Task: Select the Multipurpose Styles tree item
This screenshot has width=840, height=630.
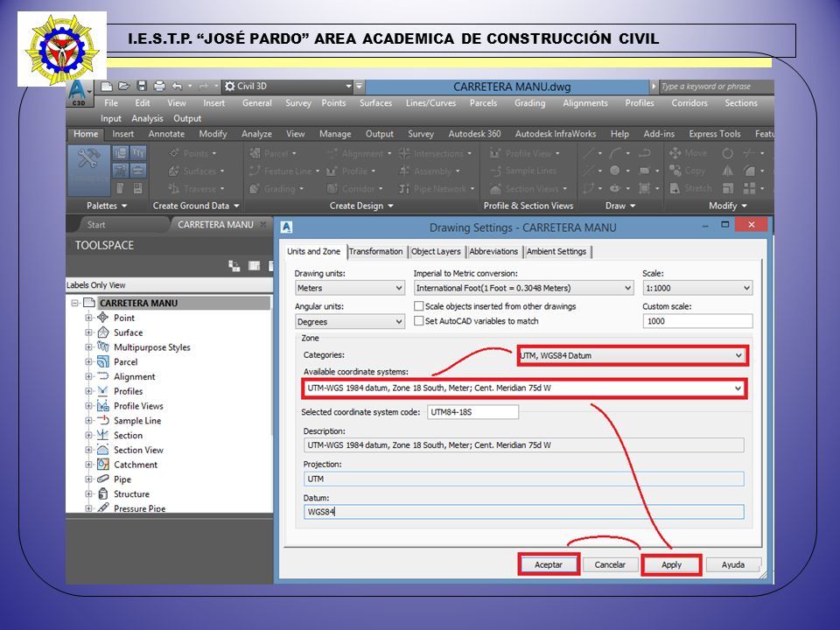Action: coord(152,347)
